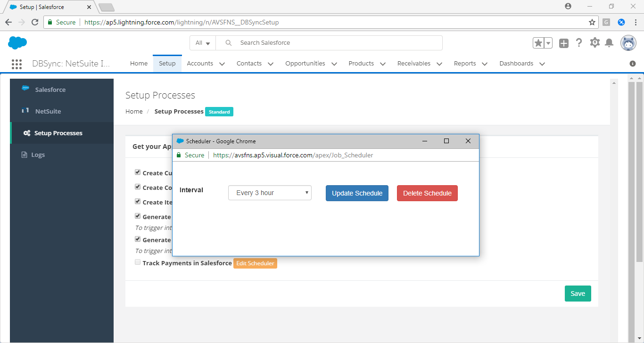Select the NetSuite sidebar item
This screenshot has height=343, width=644.
(48, 111)
